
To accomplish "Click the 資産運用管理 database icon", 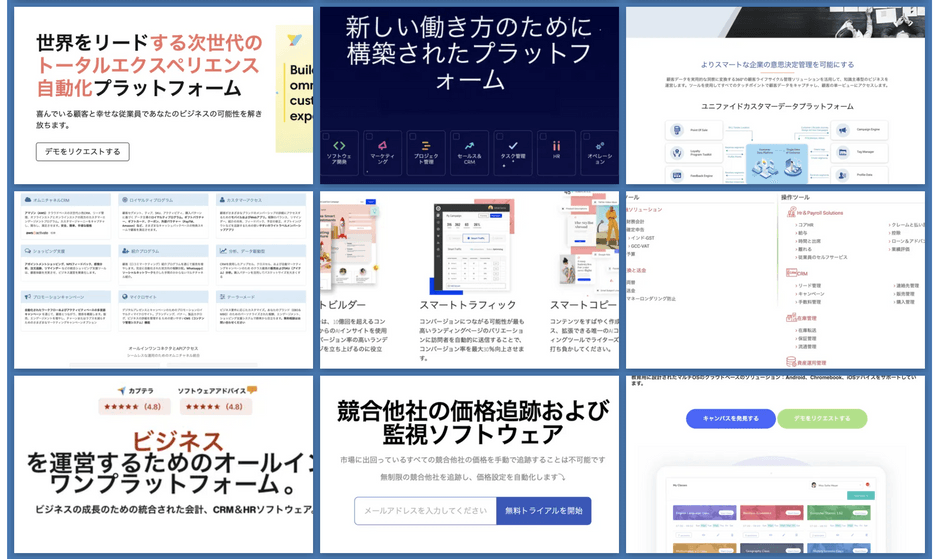I will (791, 362).
